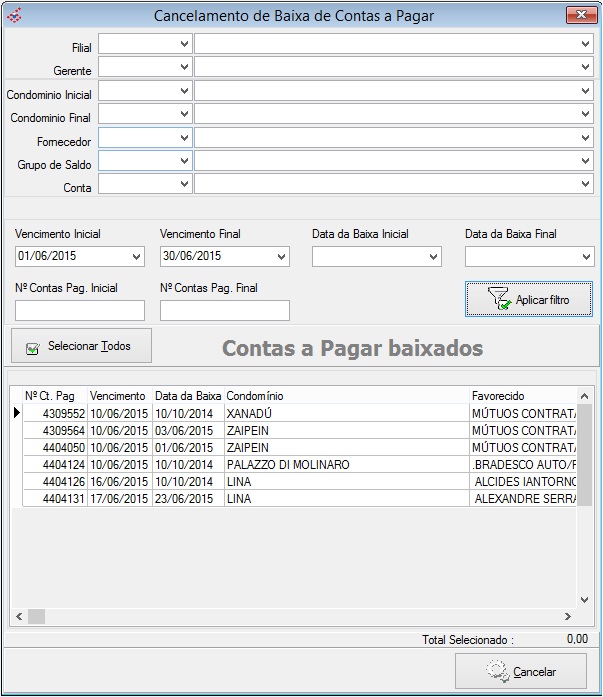603x697 pixels.
Task: Click the grid's vertical scrollbar
Action: (585, 500)
